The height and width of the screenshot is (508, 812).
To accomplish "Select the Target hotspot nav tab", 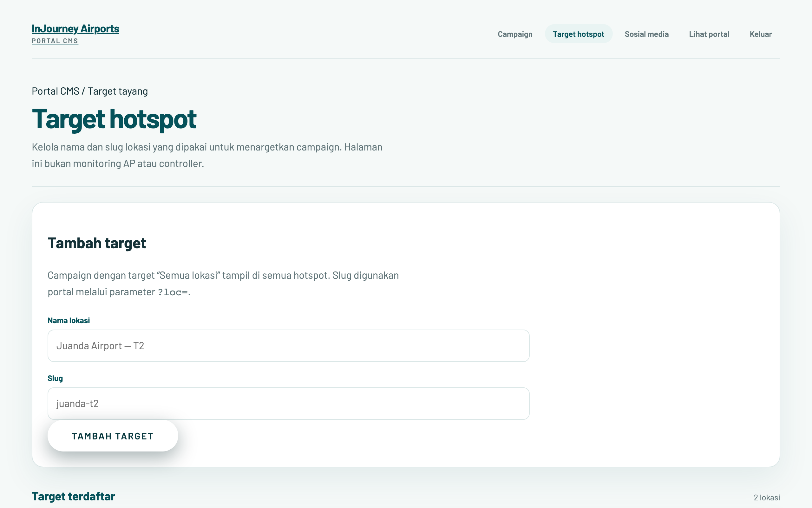I will coord(579,34).
